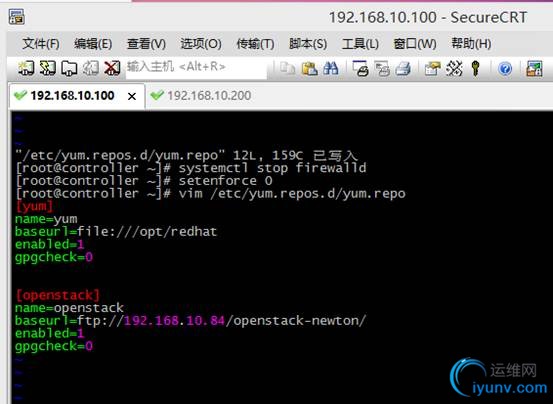
Task: Click '/openstack-newton/' path text
Action: 296,320
